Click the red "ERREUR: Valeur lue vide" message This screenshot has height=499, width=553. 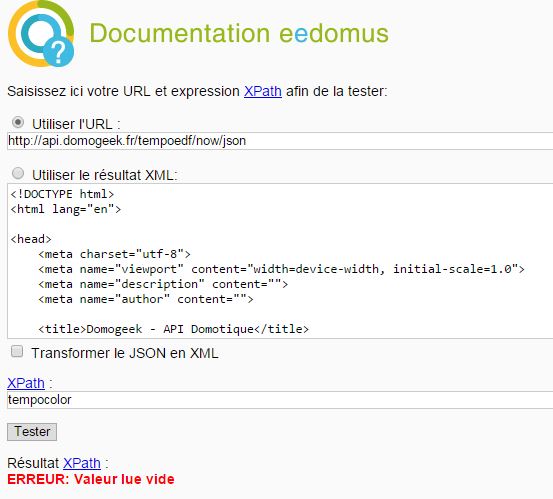point(91,479)
